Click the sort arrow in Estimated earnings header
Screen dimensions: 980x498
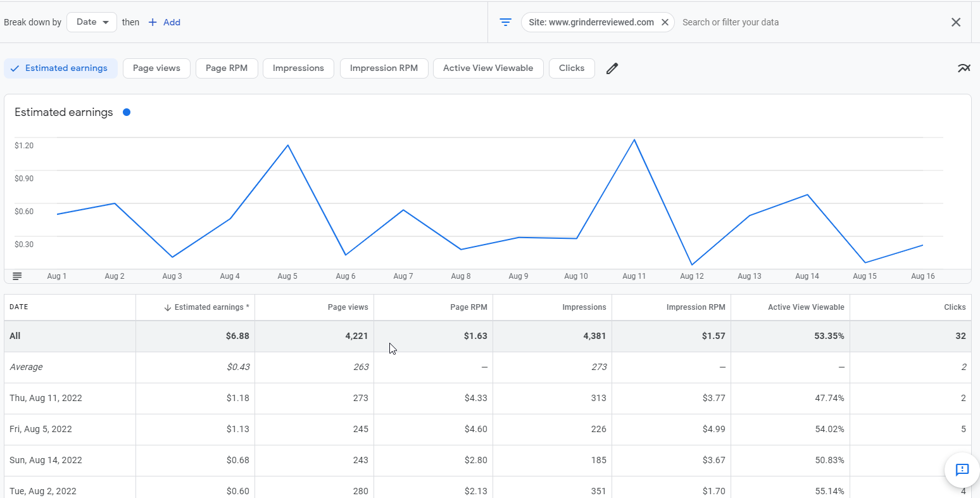[168, 307]
